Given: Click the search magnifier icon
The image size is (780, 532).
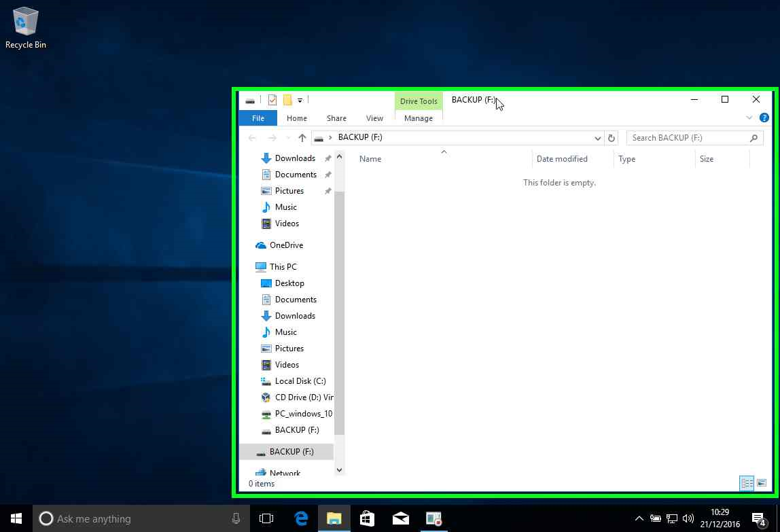Looking at the screenshot, I should pos(754,138).
